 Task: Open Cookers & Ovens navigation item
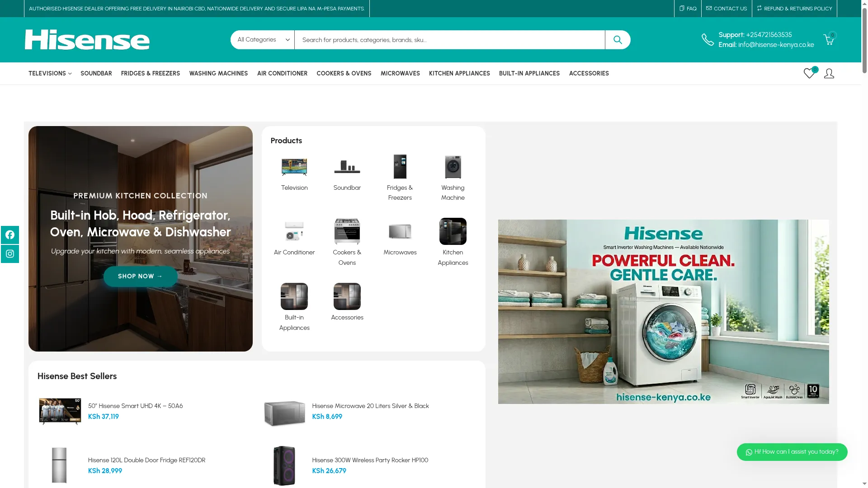[x=344, y=73]
